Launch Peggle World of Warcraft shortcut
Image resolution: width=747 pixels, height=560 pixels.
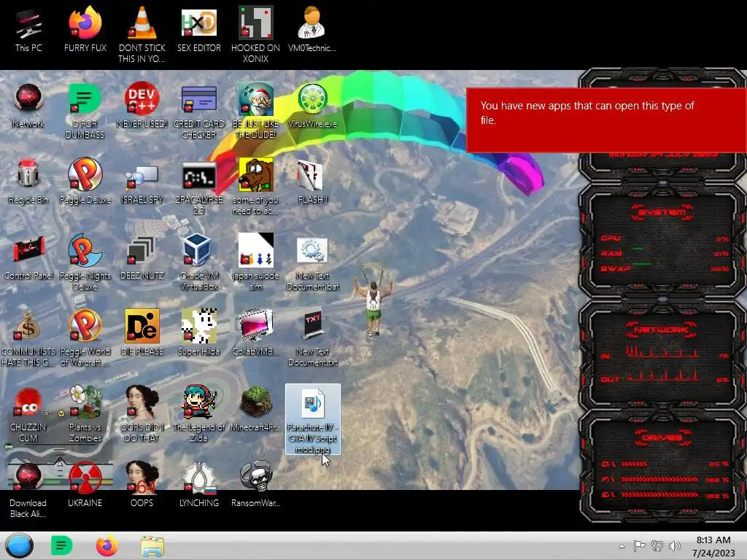point(85,338)
